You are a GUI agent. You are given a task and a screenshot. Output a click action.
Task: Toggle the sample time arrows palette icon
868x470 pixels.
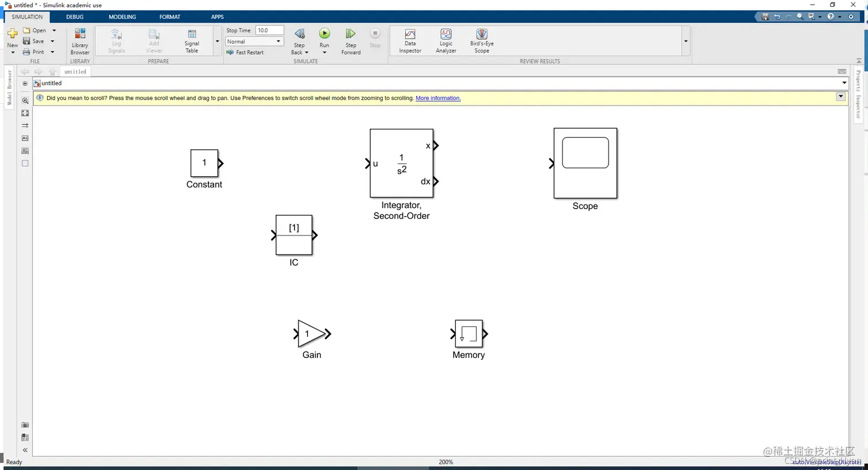coord(25,125)
